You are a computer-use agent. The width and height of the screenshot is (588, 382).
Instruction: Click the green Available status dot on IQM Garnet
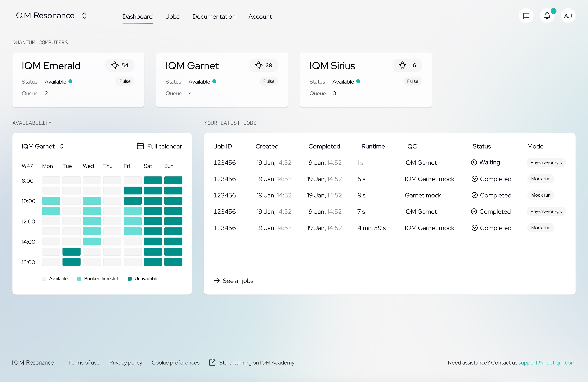pyautogui.click(x=214, y=81)
